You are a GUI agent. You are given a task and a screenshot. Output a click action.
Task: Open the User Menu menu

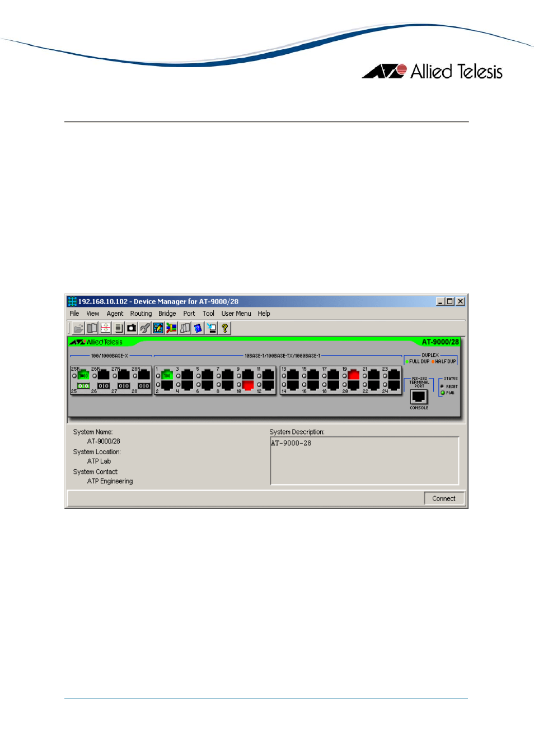236,314
